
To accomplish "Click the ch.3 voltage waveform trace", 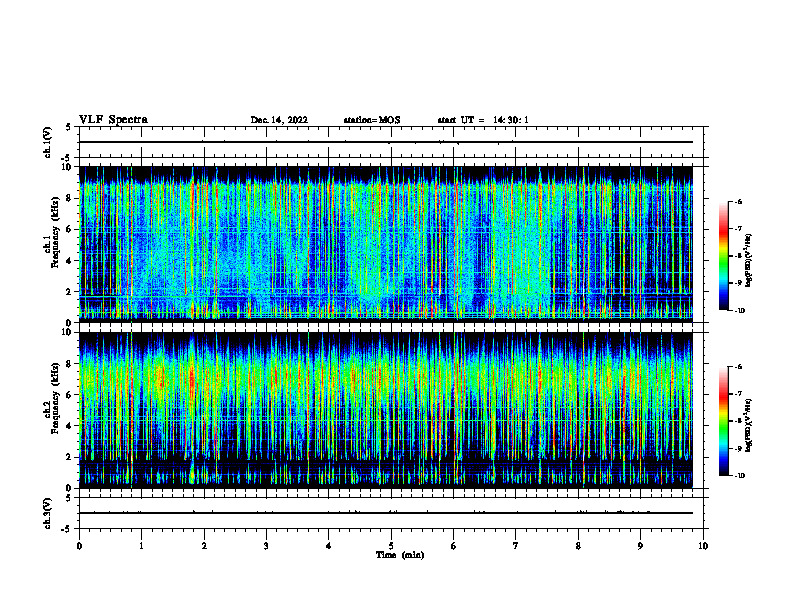I will click(386, 513).
